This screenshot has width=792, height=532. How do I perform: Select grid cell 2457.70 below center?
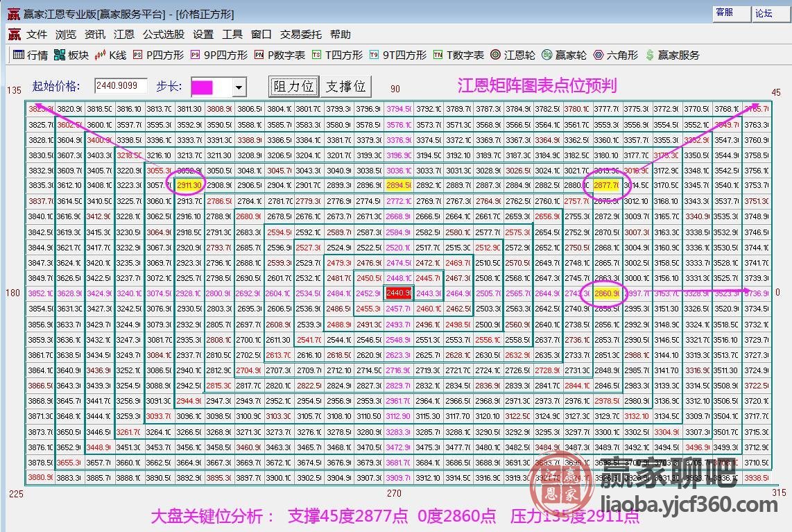pos(399,308)
